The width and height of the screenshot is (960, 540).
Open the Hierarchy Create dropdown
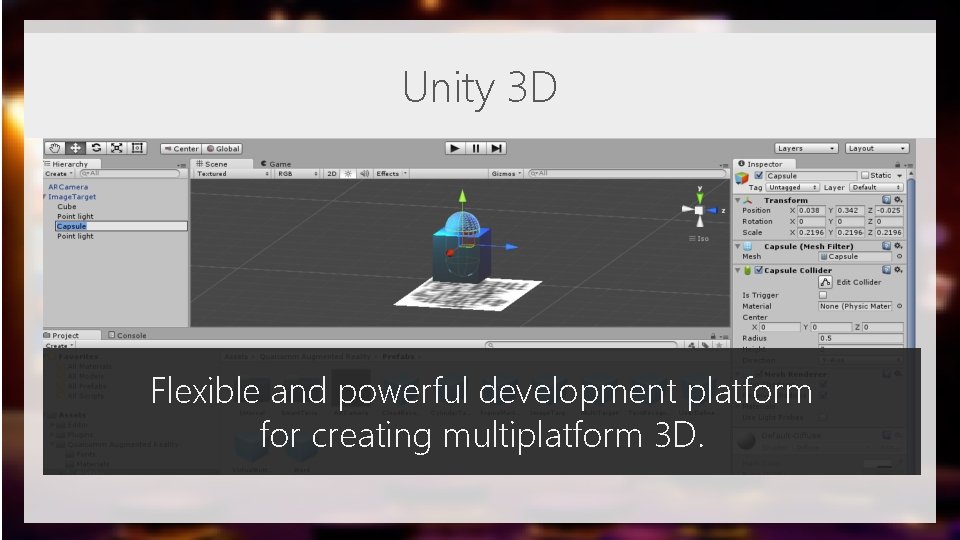(x=59, y=174)
